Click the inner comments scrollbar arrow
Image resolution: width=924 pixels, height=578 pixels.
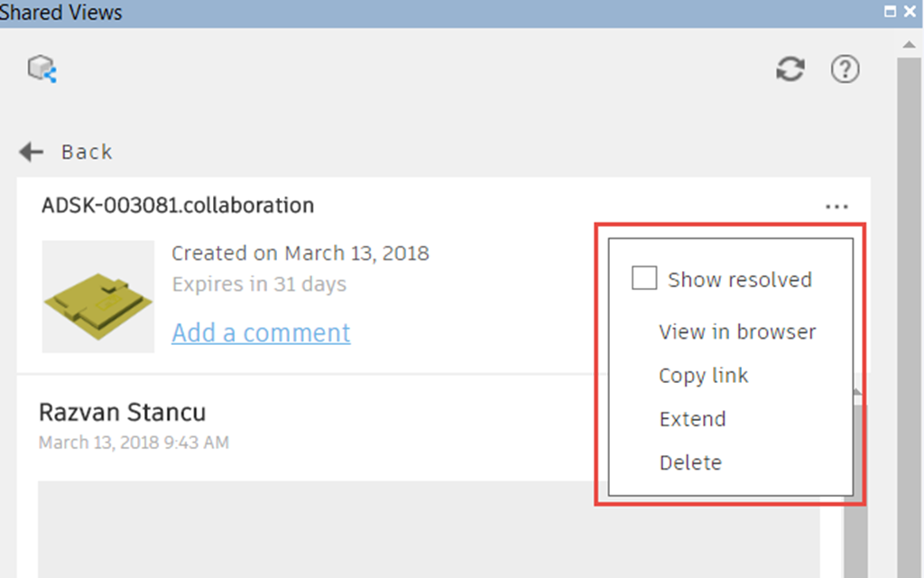click(x=857, y=392)
